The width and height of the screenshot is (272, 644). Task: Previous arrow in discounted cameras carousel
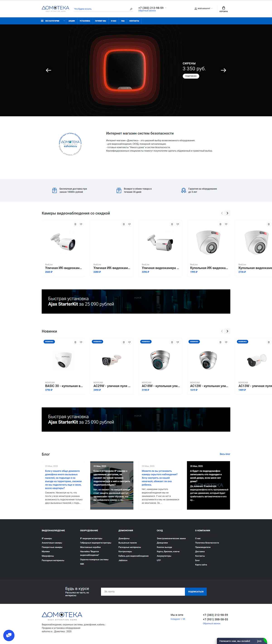click(x=222, y=213)
